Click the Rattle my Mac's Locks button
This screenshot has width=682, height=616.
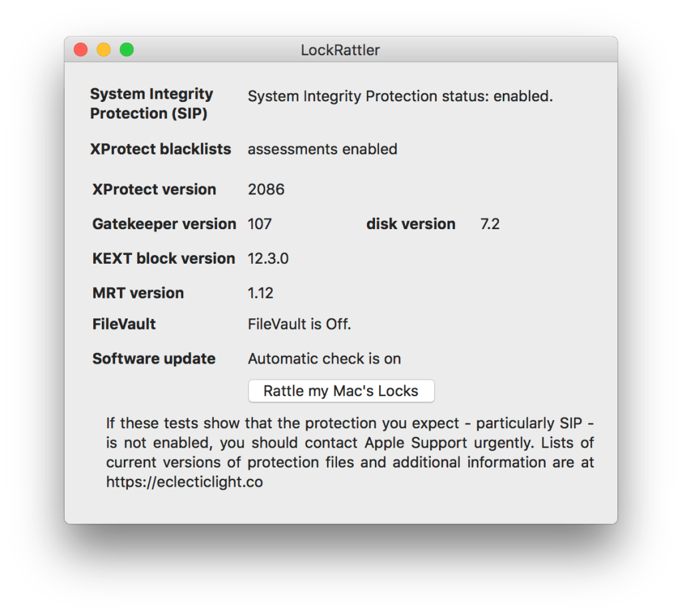point(341,391)
